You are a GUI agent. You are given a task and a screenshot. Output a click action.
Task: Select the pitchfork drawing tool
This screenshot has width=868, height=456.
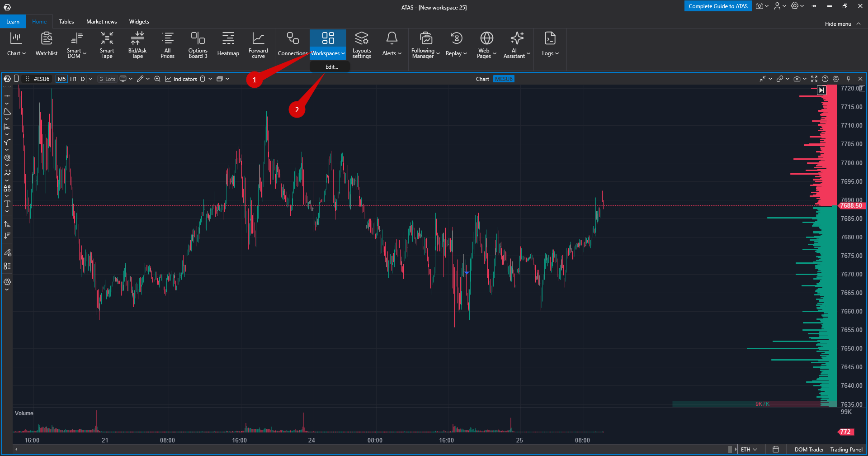(7, 142)
